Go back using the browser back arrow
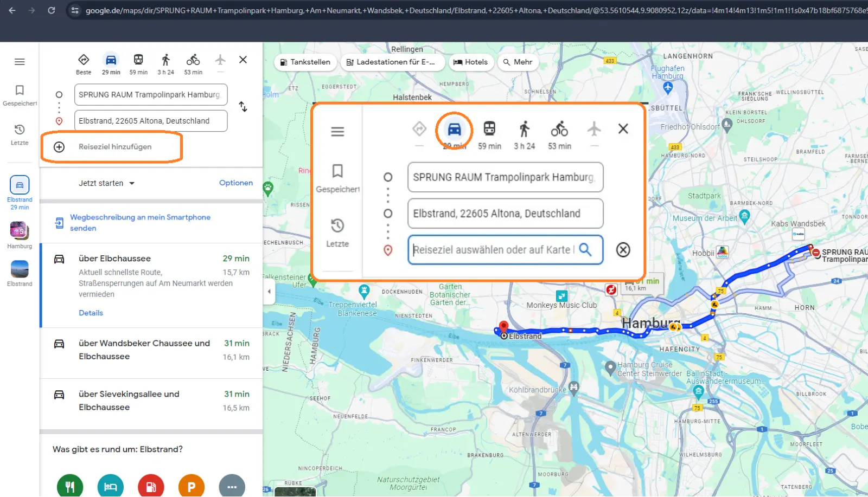 (x=12, y=10)
